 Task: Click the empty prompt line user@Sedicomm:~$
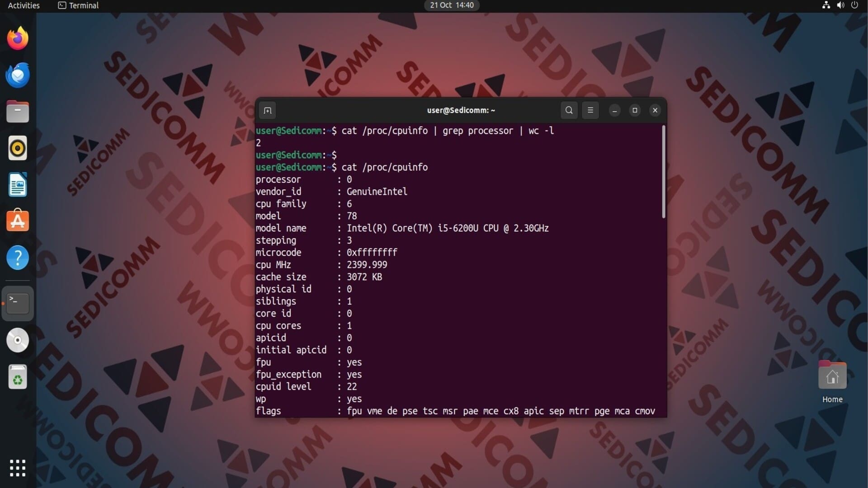point(296,155)
